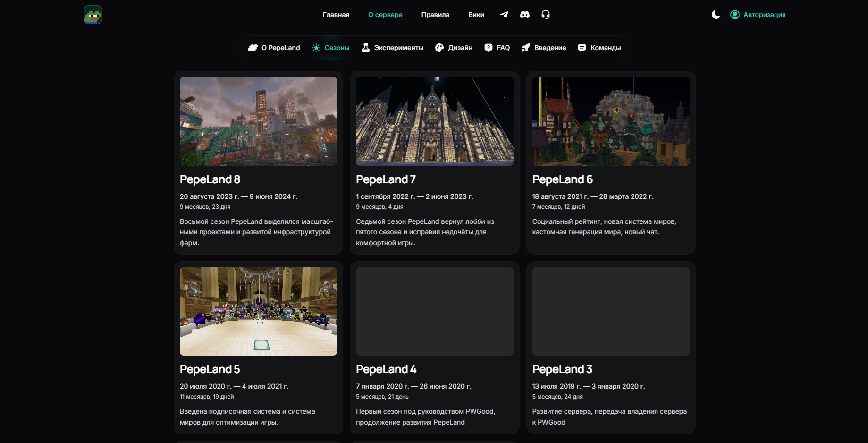Open the PepeLand 7 cathedral screenshot

point(435,121)
